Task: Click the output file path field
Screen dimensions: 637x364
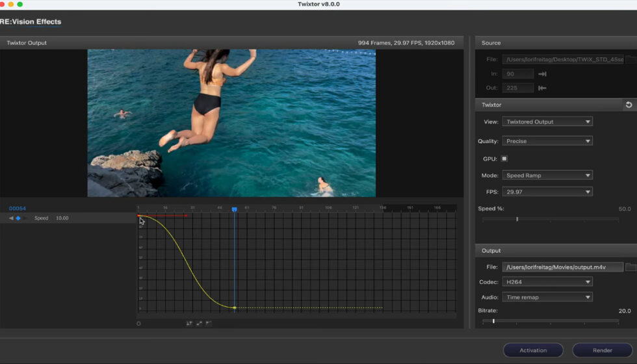Action: coord(562,267)
